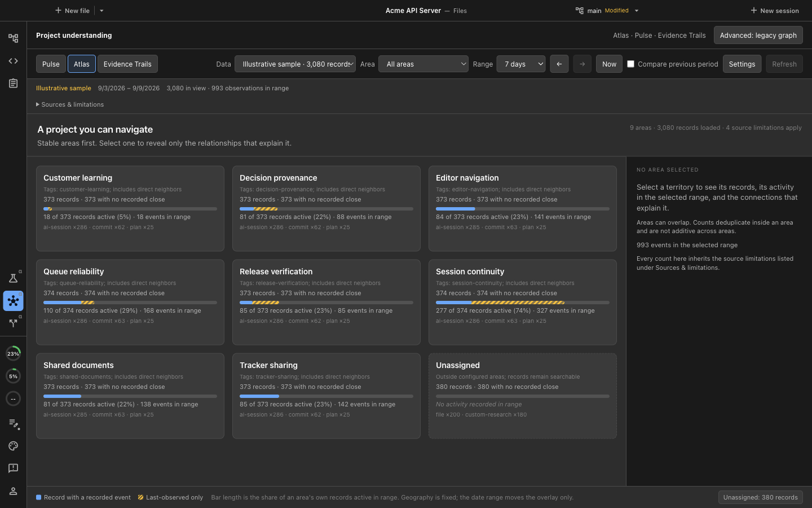Click Customer learning activity progress bar
This screenshot has height=508, width=812.
pos(130,209)
